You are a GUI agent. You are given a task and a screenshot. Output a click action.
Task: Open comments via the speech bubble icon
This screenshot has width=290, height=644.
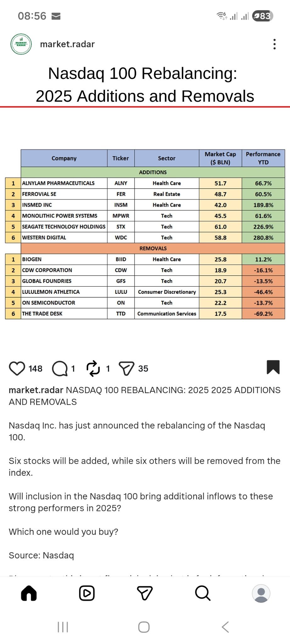(60, 368)
